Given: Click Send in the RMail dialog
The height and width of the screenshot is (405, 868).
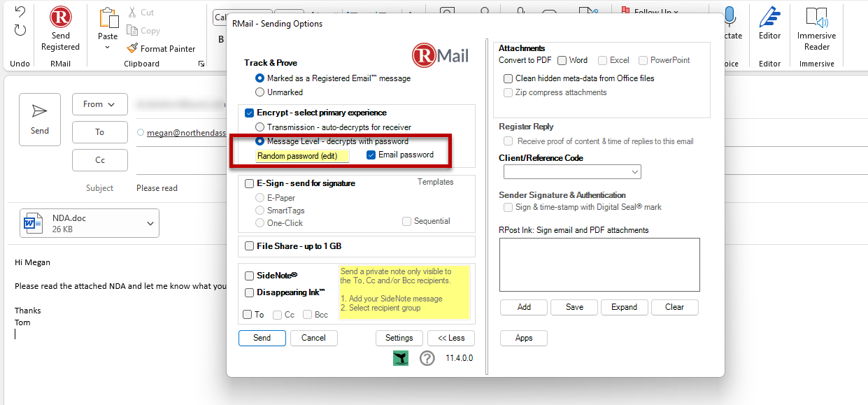Looking at the screenshot, I should point(262,338).
